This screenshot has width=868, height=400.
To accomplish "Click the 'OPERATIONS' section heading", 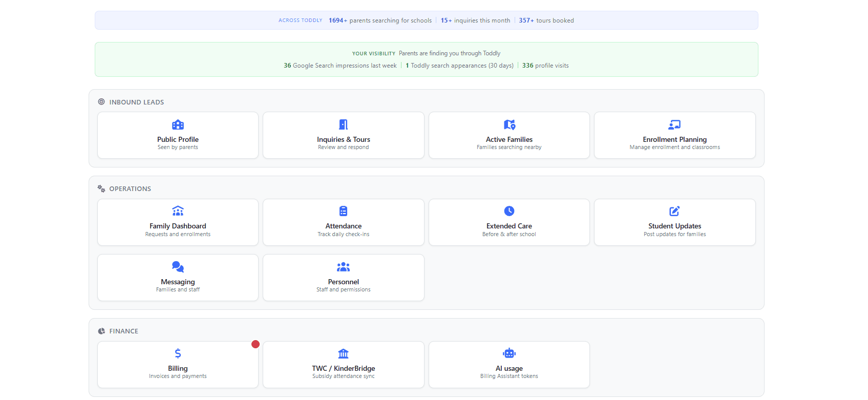I will (x=130, y=188).
